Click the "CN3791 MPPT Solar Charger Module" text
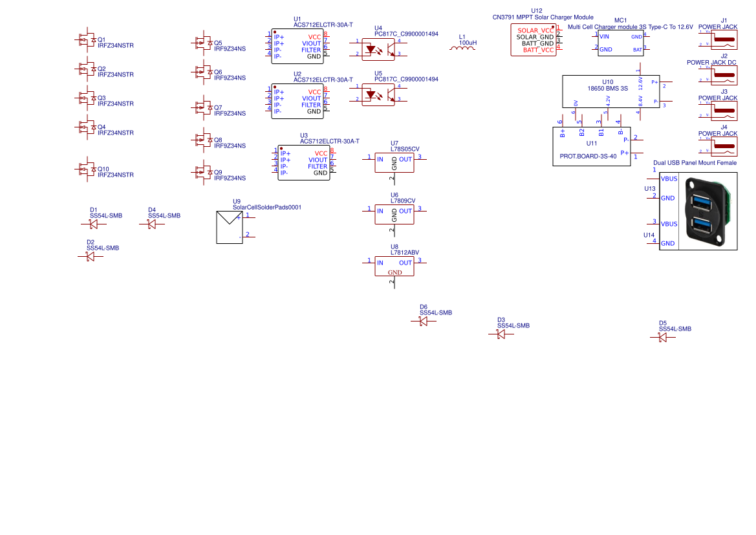 click(x=543, y=17)
